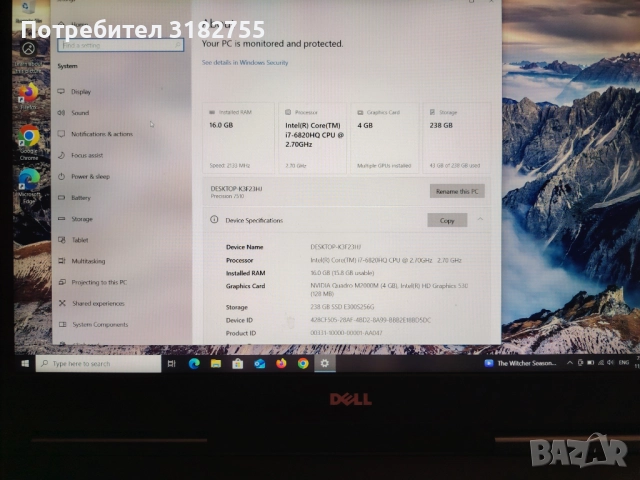Image resolution: width=640 pixels, height=480 pixels.
Task: Select the 238 GB SSD storage value
Action: click(342, 307)
